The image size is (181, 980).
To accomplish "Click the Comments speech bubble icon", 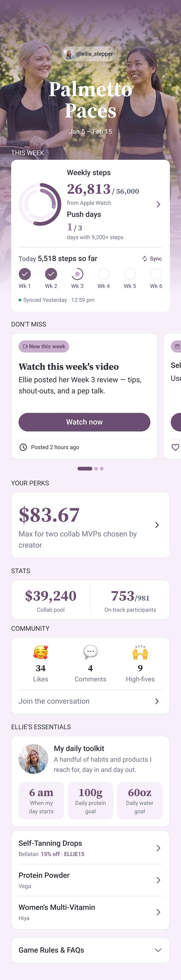I will click(x=91, y=652).
